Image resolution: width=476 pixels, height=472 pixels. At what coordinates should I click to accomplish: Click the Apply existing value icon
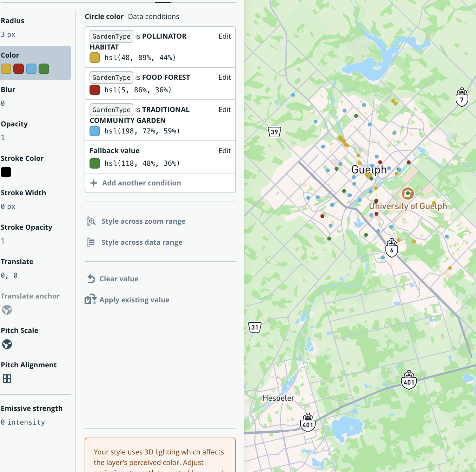tap(91, 300)
